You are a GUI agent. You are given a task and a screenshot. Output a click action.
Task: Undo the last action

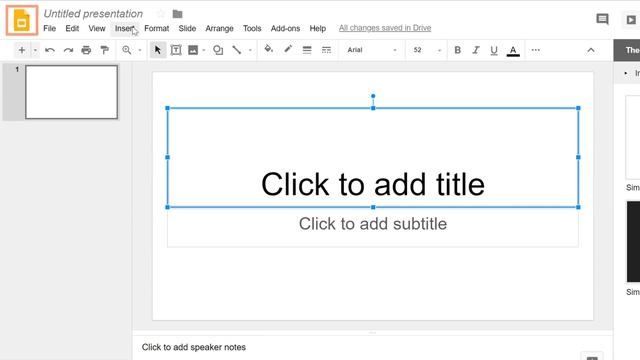(50, 50)
